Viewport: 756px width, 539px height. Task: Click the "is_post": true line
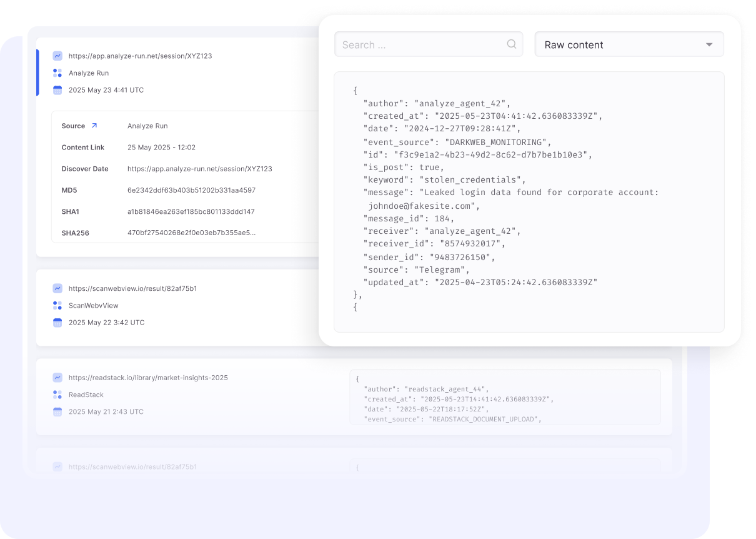[404, 168]
